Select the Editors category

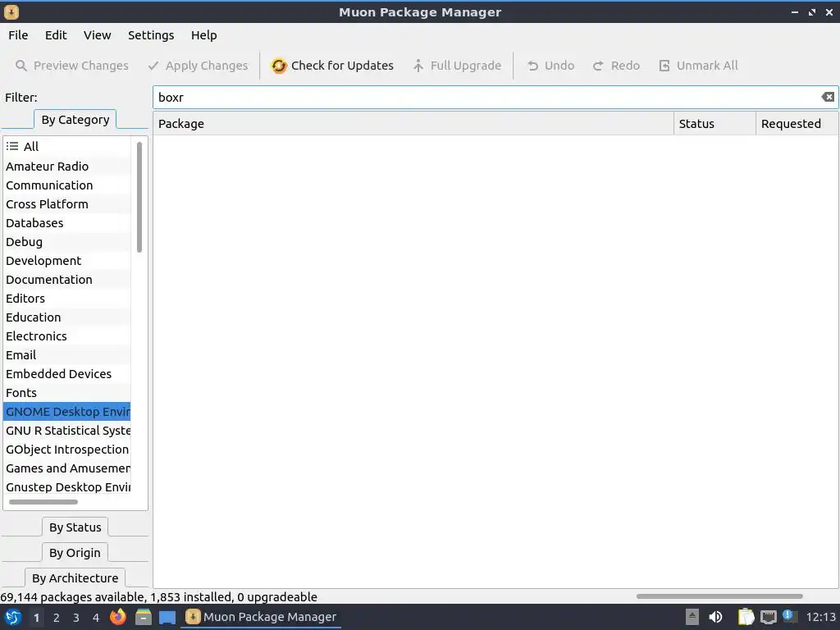pos(67,299)
